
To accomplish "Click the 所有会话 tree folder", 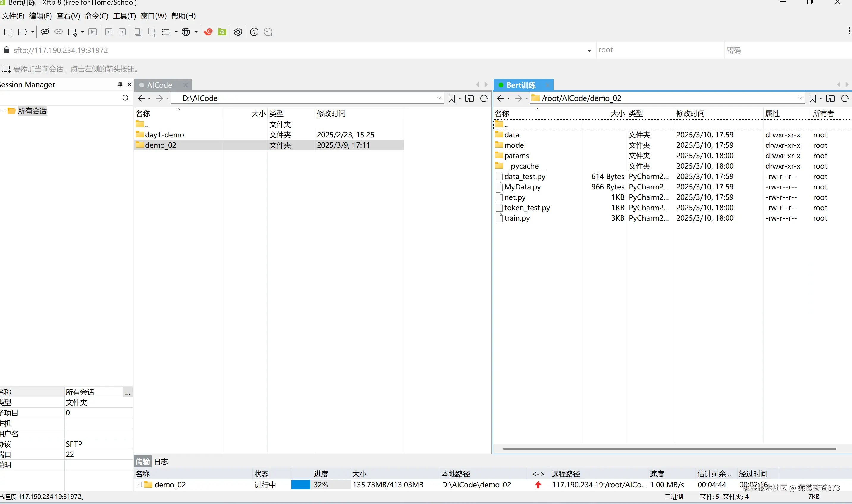I will [x=32, y=111].
